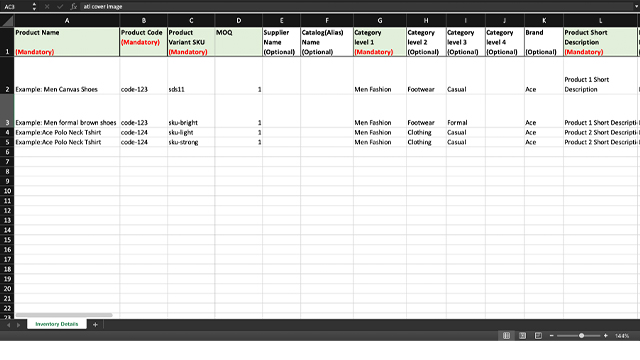Viewport: 640px width, 360px height.
Task: Click the 'Product Name (Mandatory)' header cell
Action: (x=67, y=42)
